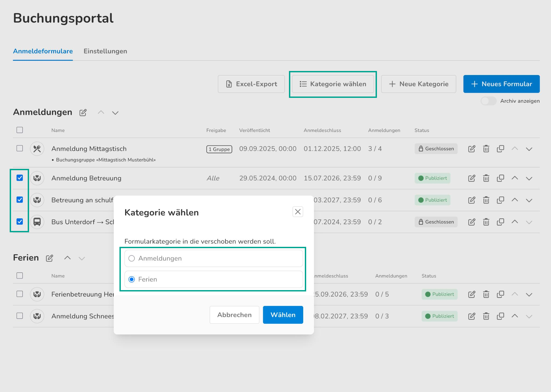
Task: Click the Name column header in Anmeldungen
Action: 58,130
